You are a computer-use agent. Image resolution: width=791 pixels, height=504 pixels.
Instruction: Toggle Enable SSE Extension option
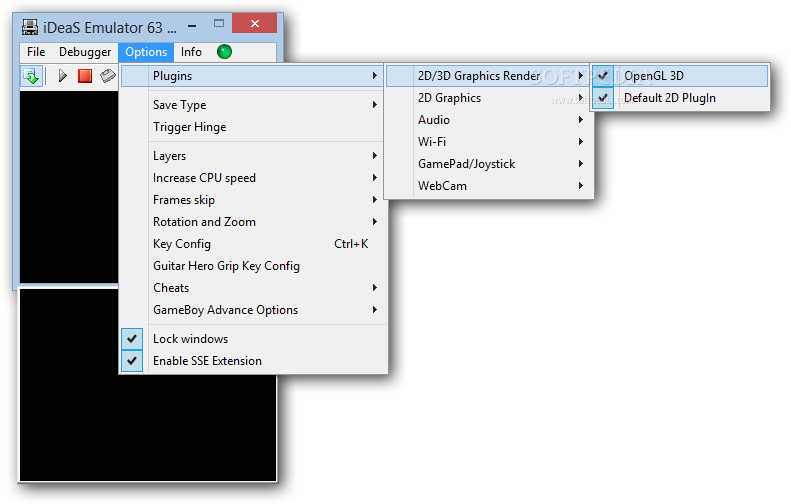pyautogui.click(x=252, y=361)
